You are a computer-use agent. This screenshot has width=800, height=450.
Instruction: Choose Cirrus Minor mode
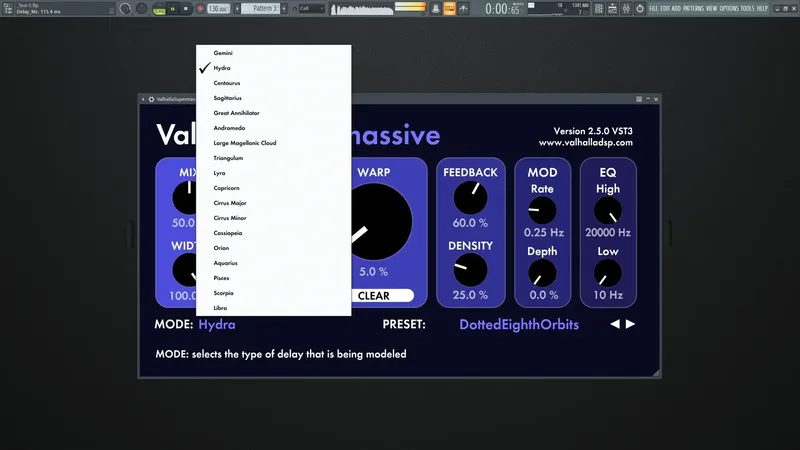(x=273, y=218)
